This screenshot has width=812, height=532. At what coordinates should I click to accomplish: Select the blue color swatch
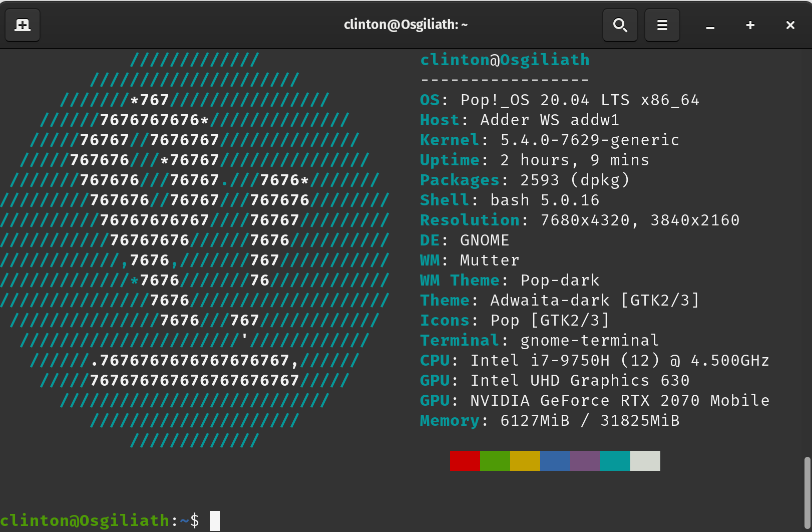555,460
